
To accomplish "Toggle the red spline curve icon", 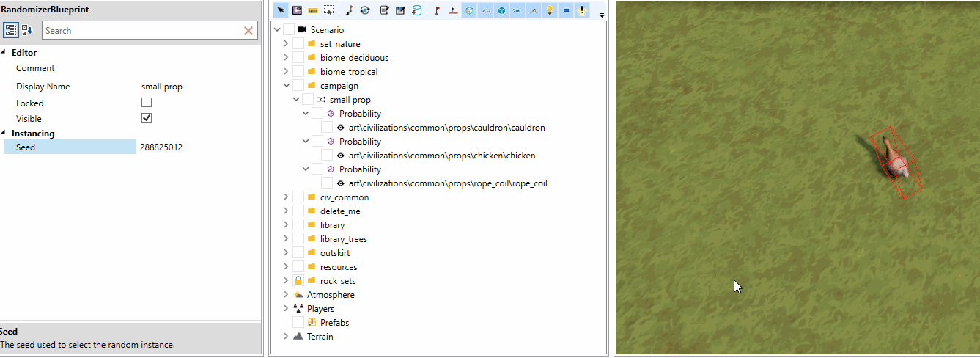I will pyautogui.click(x=485, y=10).
